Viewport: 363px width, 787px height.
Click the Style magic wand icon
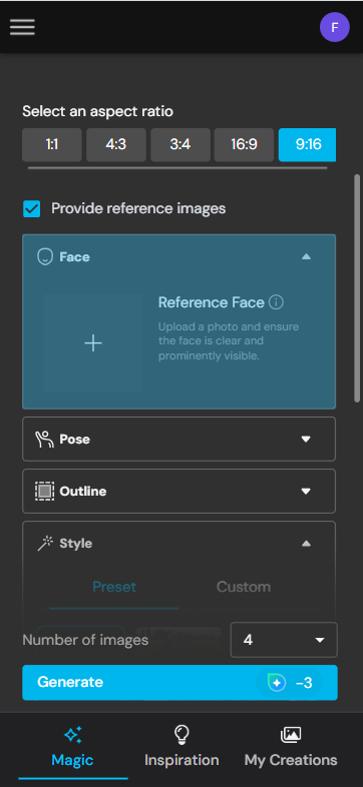(45, 544)
